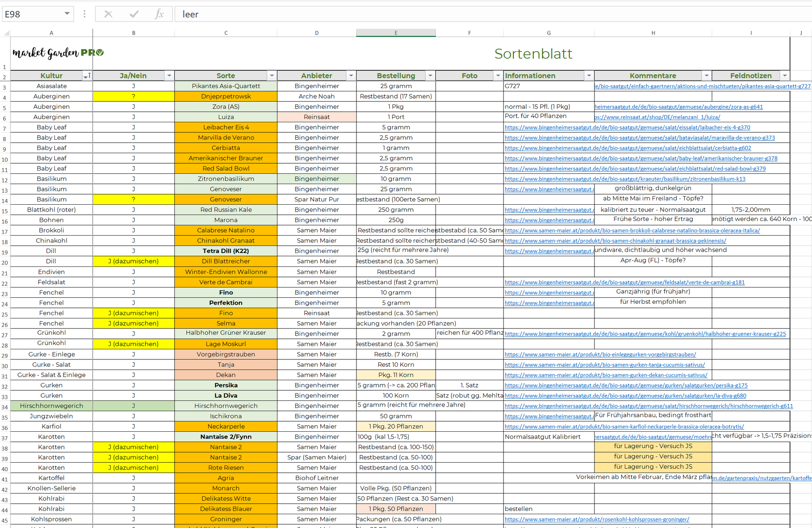Viewport: 812px width, 528px height.
Task: Select column E header
Action: tap(396, 33)
